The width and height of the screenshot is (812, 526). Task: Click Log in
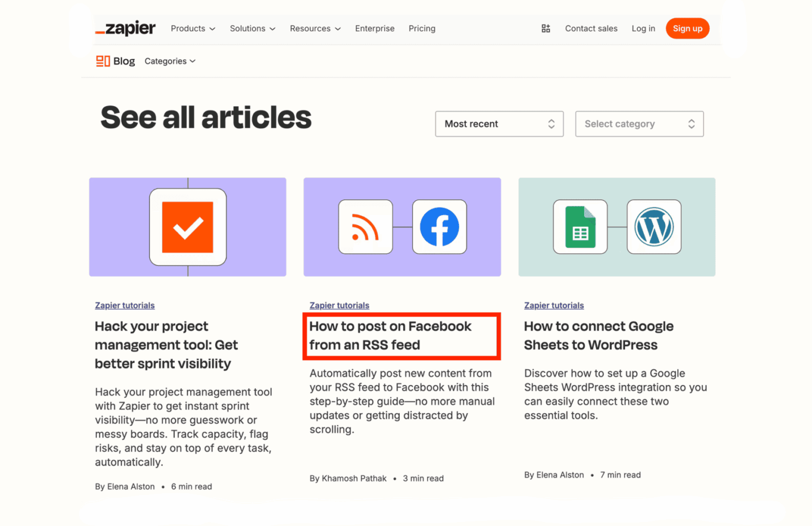point(643,28)
